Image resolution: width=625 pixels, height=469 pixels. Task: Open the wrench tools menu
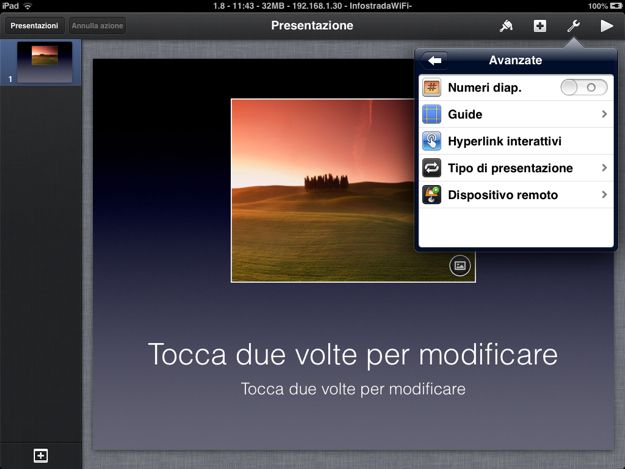pyautogui.click(x=573, y=26)
